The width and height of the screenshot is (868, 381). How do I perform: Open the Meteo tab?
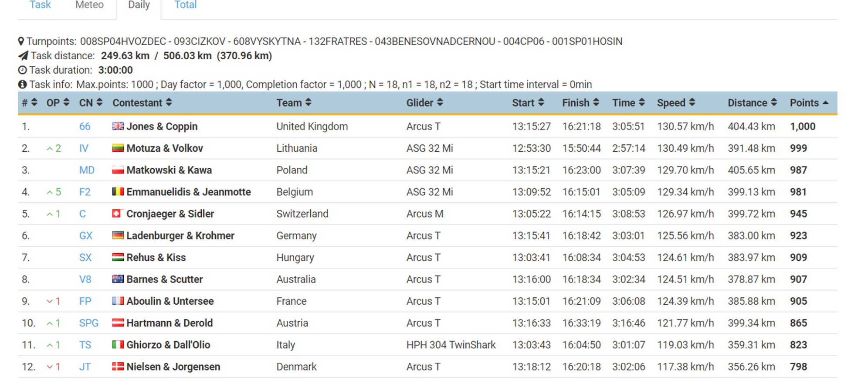coord(89,5)
